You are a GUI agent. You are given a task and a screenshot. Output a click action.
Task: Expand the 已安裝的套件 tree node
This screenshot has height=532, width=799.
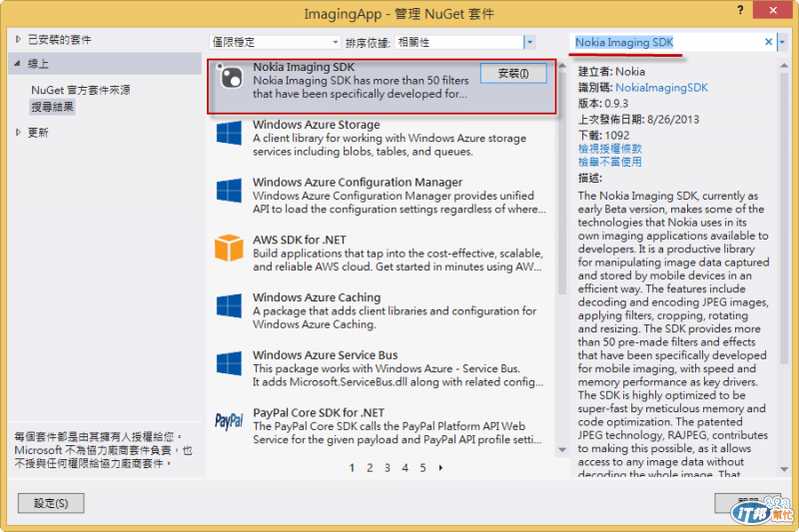pos(18,39)
